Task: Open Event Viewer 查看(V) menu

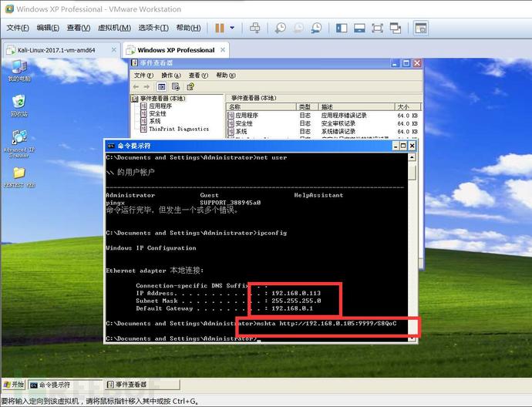Action: click(198, 76)
